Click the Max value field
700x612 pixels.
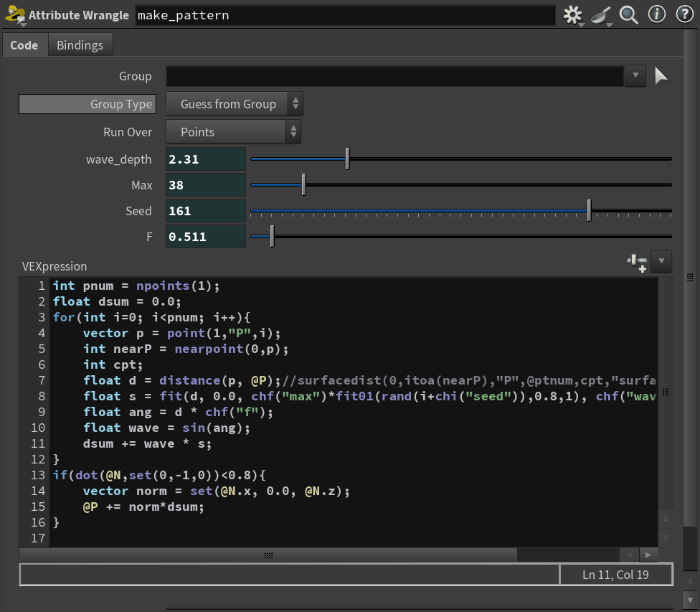click(205, 185)
